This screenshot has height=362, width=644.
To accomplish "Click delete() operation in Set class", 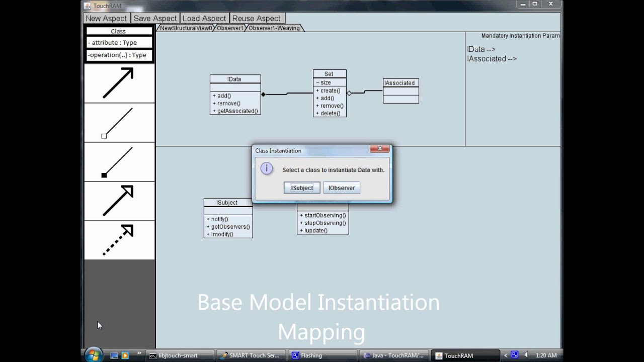I will 328,114.
